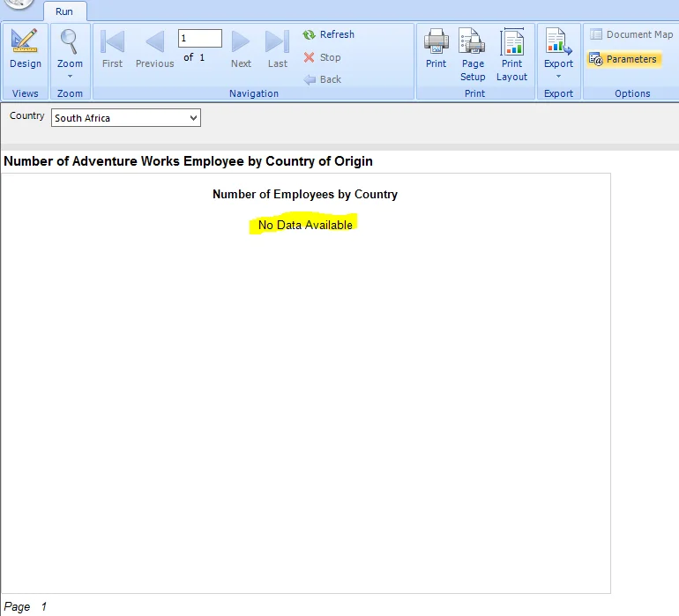Screen dimensions: 679x616
Task: Refresh the report
Action: tap(329, 34)
